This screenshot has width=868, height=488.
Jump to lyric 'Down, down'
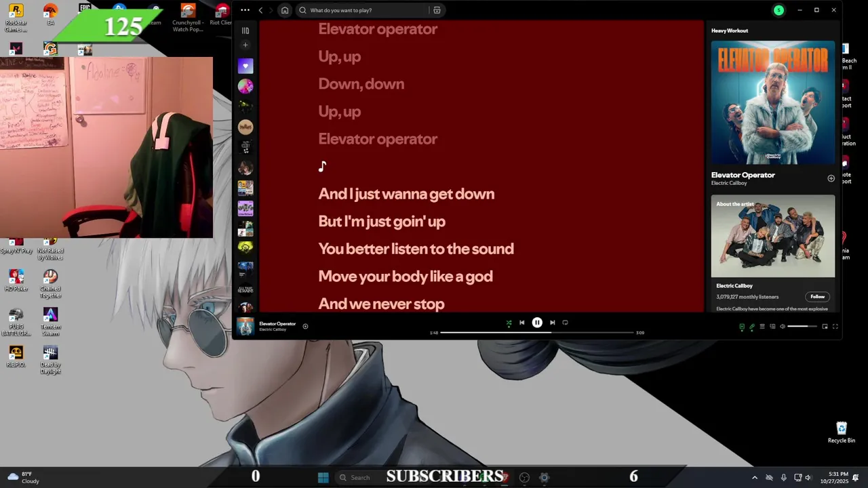[361, 84]
